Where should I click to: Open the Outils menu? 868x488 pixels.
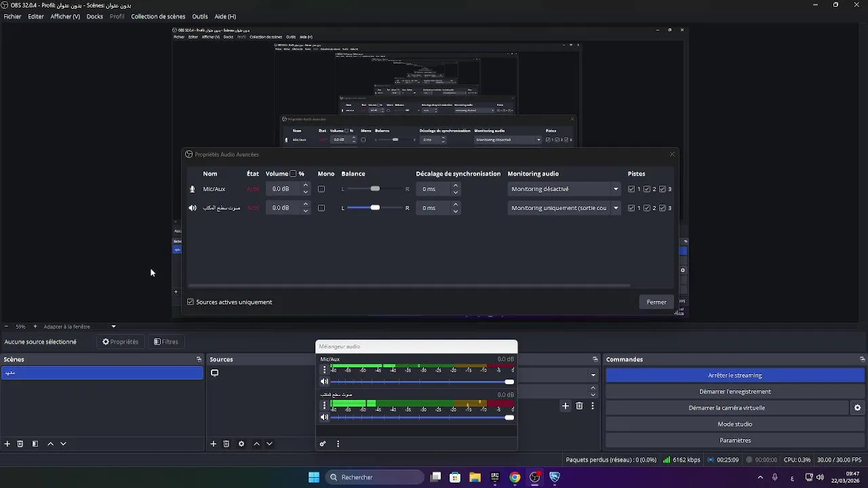click(x=200, y=16)
